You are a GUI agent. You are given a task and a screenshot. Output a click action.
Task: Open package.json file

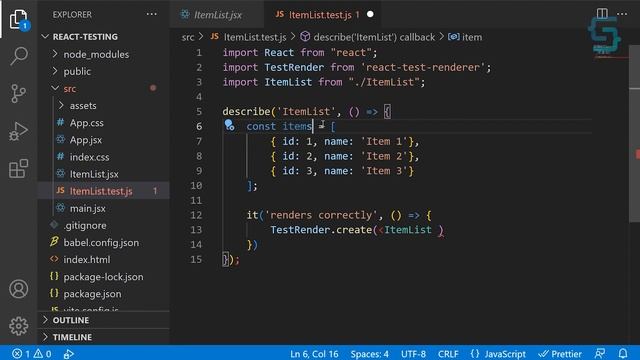(92, 294)
